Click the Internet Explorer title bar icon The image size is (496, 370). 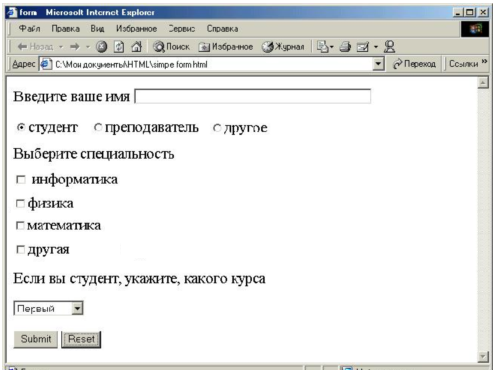[12, 12]
